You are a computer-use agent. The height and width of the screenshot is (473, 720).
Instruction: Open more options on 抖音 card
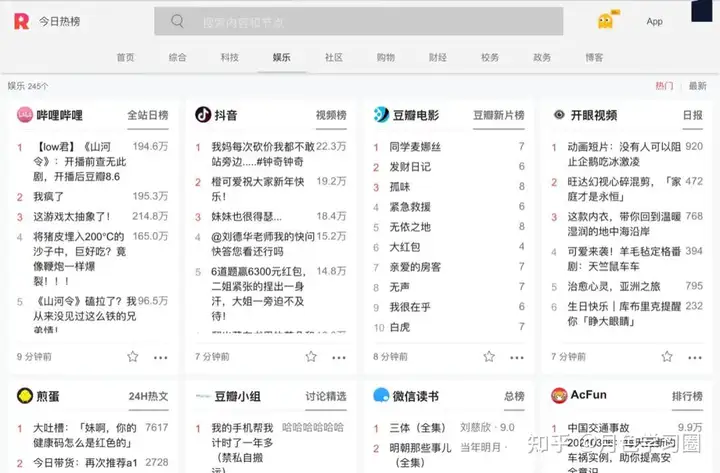(339, 358)
